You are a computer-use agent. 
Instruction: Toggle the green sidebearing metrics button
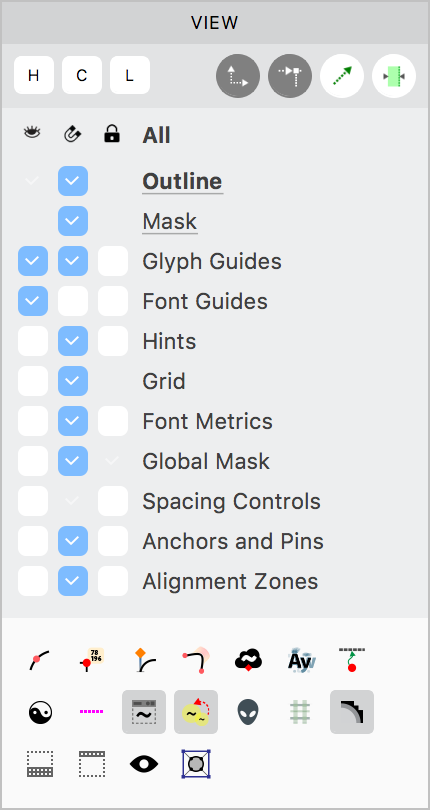coord(394,76)
